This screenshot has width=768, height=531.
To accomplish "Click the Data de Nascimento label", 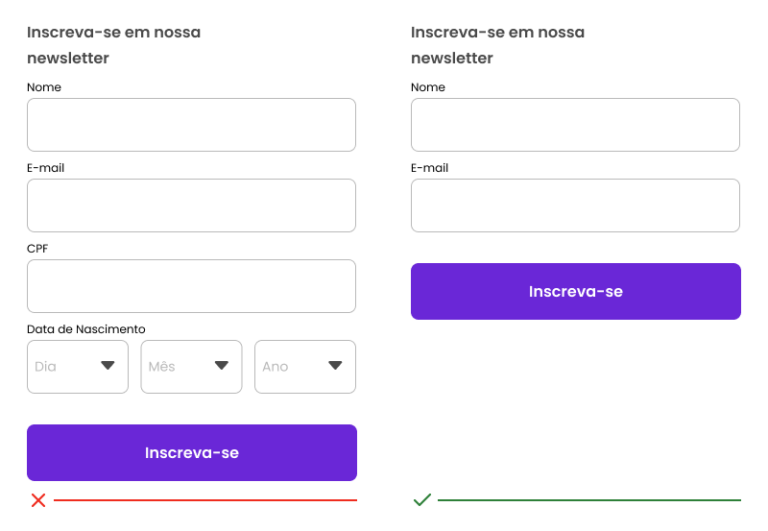I will tap(86, 329).
